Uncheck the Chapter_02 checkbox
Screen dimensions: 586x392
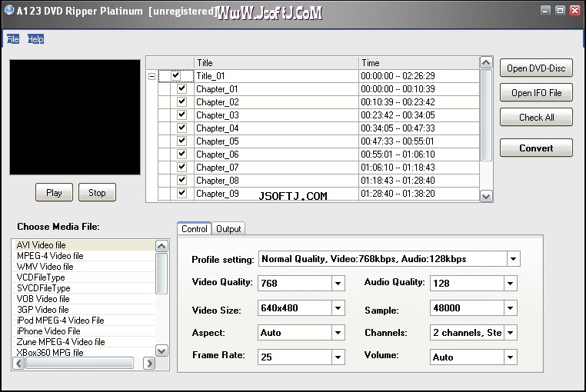(x=181, y=101)
